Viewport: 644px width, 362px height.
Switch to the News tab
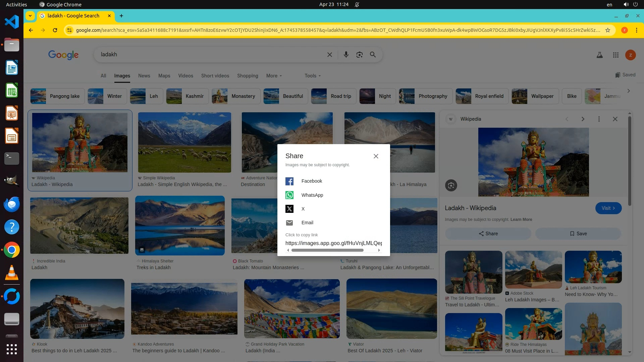144,76
